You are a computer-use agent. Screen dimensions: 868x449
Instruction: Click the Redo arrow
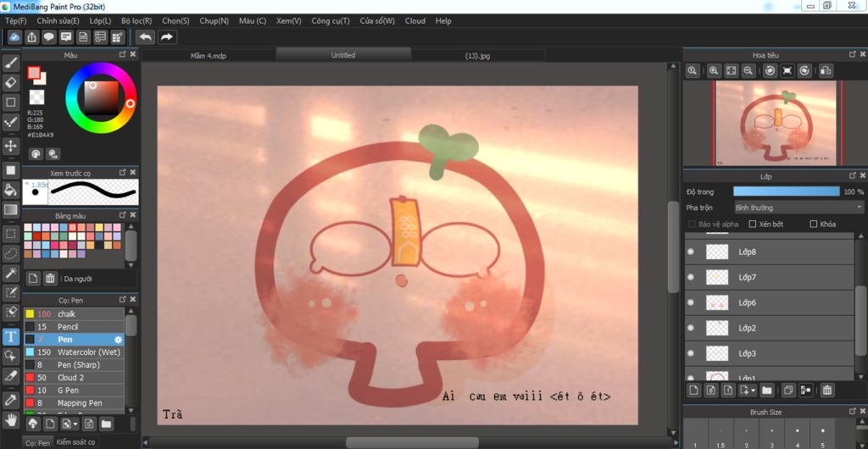click(x=167, y=37)
